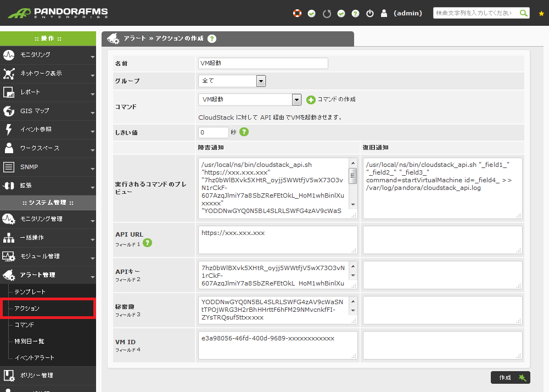This screenshot has width=549, height=392.
Task: Collapse the アラート管理 menu arrow
Action: point(92,277)
